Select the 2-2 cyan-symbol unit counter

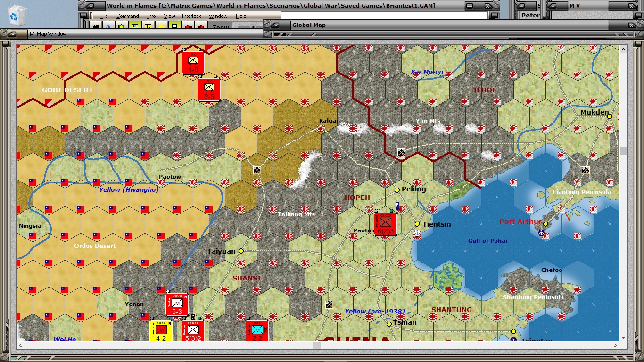pos(257,331)
